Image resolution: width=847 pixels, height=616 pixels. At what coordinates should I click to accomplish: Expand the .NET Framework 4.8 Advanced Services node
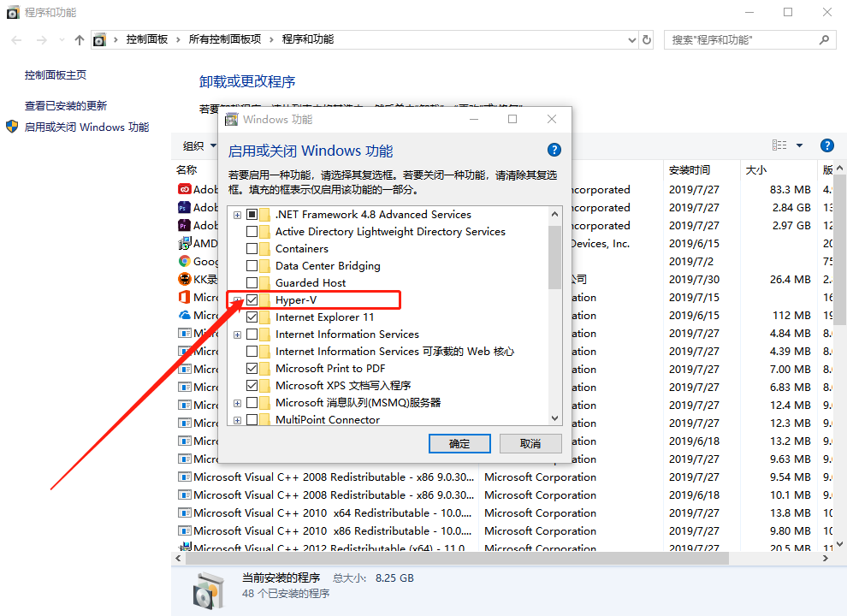pos(237,215)
